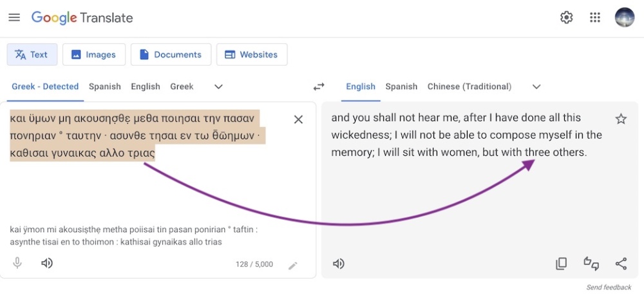The width and height of the screenshot is (644, 294).
Task: Expand more source languages
Action: coord(218,87)
